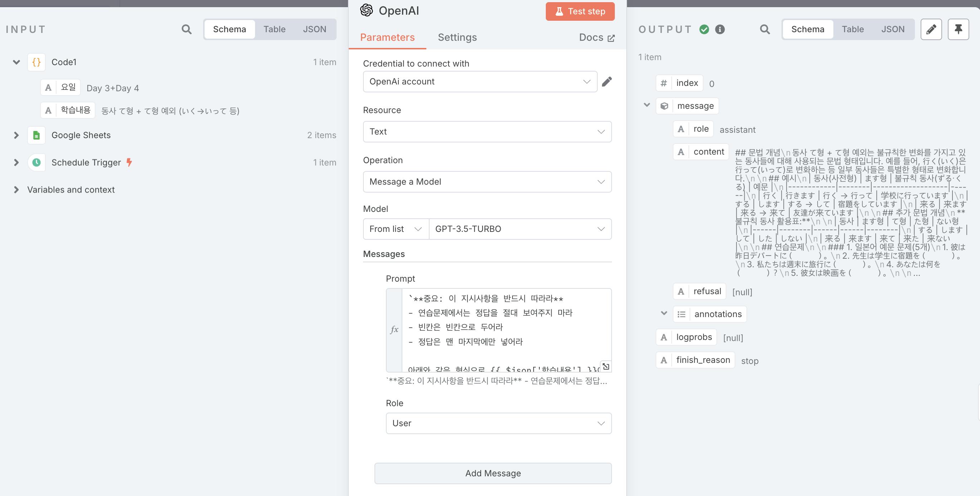Click the pencil edit output button

931,29
